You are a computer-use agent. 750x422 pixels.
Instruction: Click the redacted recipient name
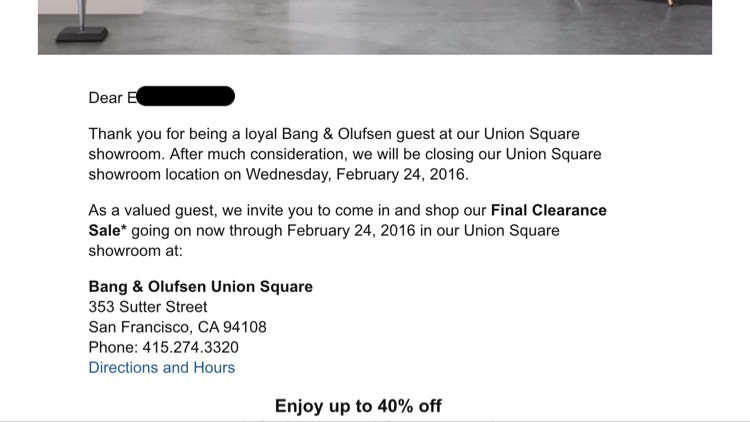tap(185, 97)
